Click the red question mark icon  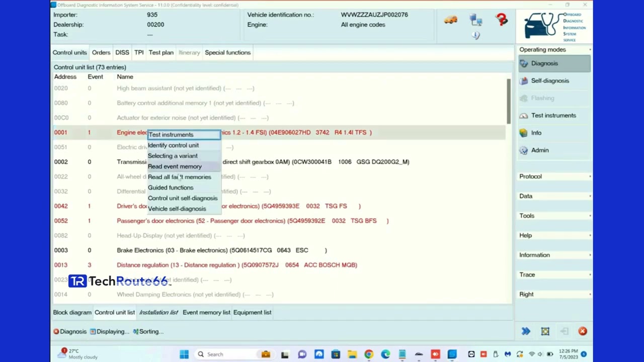(502, 20)
